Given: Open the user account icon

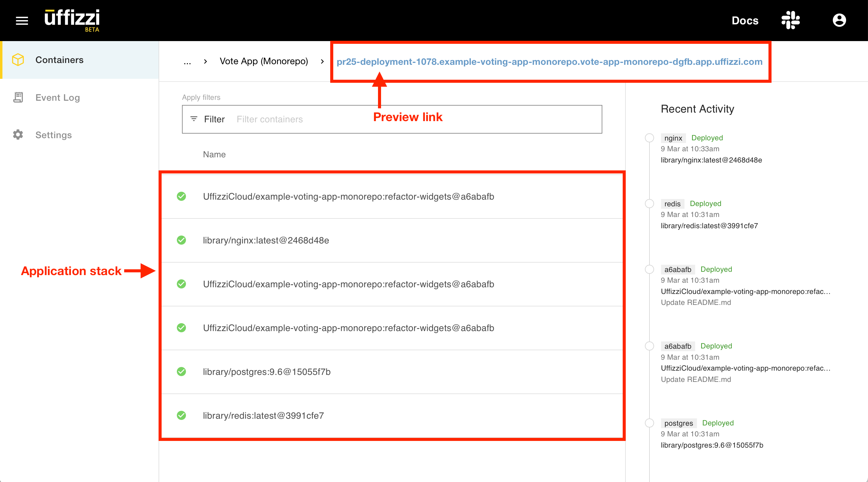Looking at the screenshot, I should (x=839, y=20).
